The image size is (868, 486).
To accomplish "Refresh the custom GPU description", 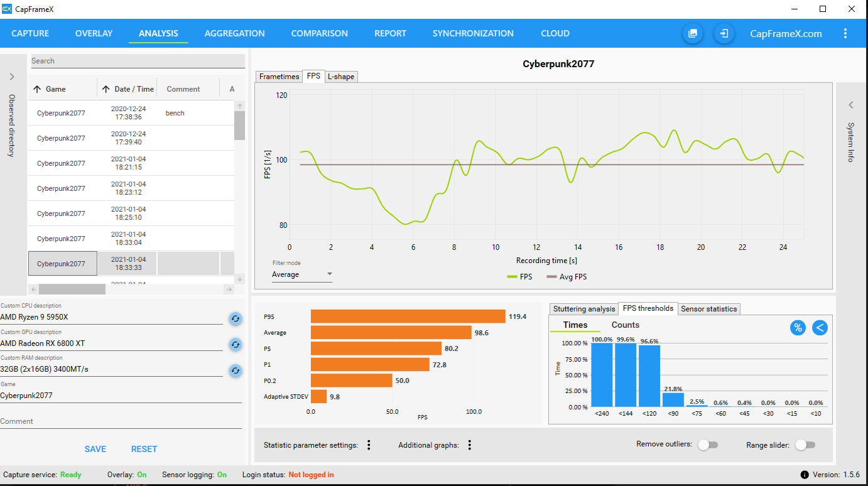I will (236, 344).
